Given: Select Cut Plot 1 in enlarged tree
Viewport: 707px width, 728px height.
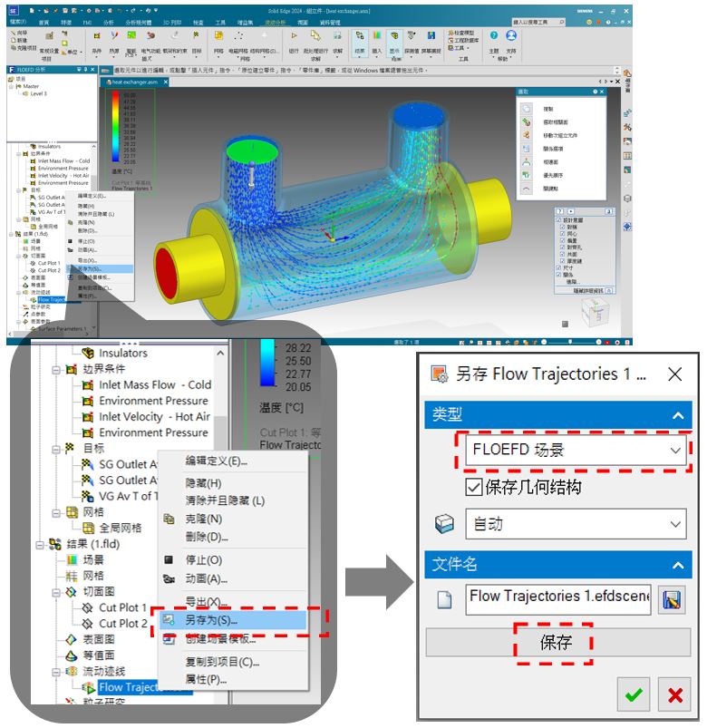Looking at the screenshot, I should tap(122, 607).
